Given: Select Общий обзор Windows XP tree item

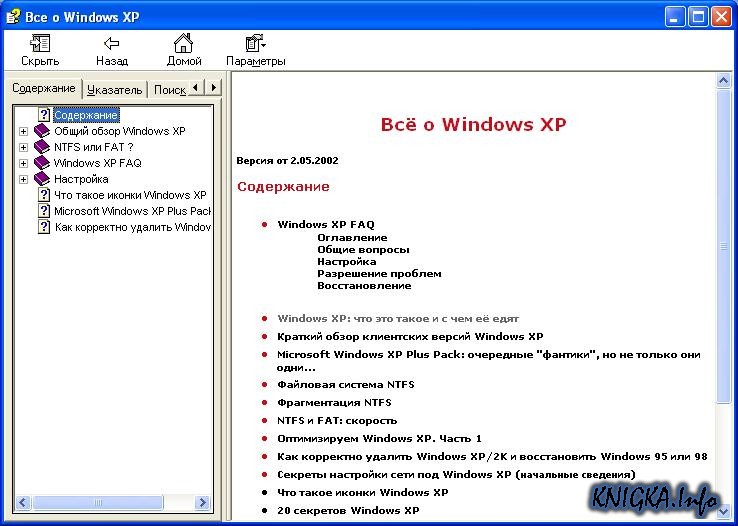Looking at the screenshot, I should click(x=120, y=131).
